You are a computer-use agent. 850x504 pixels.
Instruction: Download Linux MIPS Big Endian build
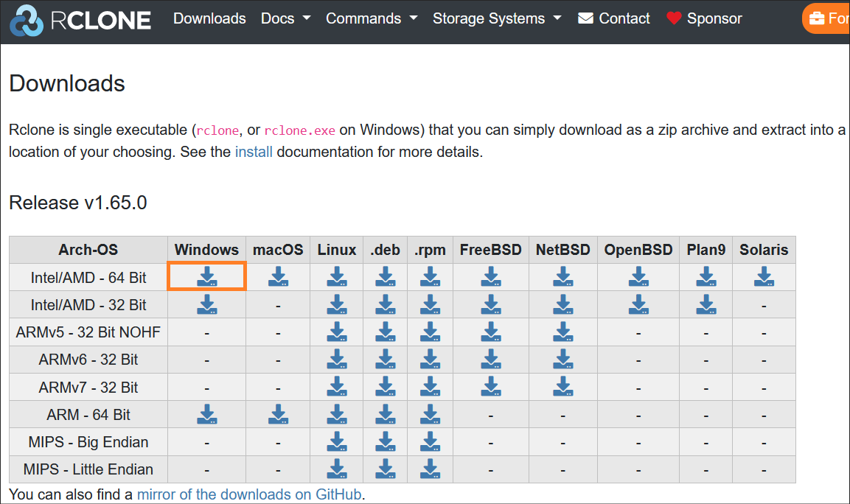click(x=337, y=441)
